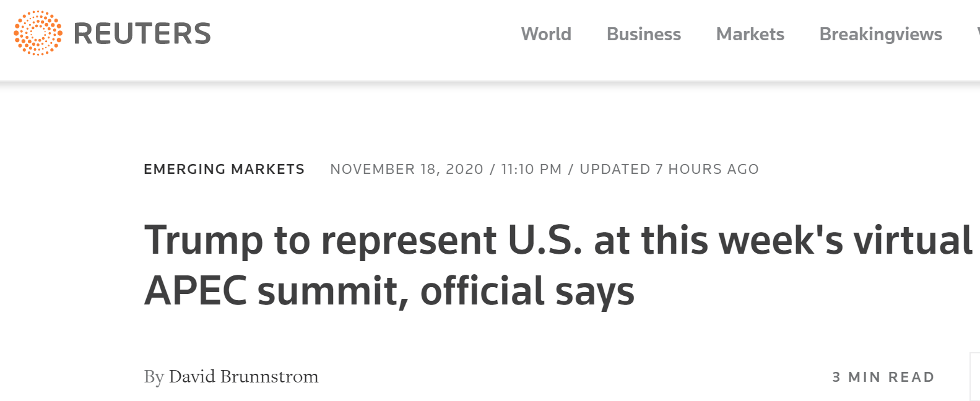
Task: Click the '3 MIN READ' label
Action: (883, 377)
